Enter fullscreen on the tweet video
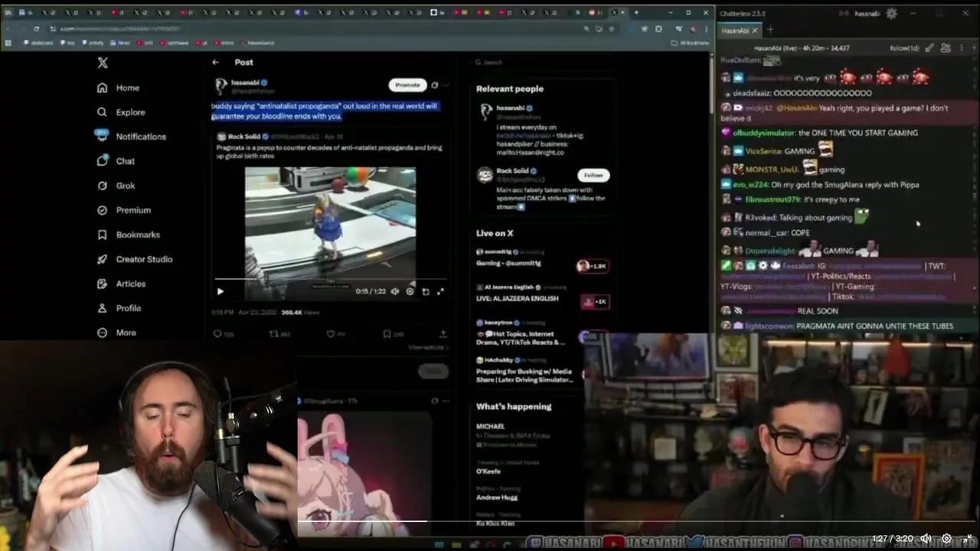The width and height of the screenshot is (980, 551). tap(440, 292)
